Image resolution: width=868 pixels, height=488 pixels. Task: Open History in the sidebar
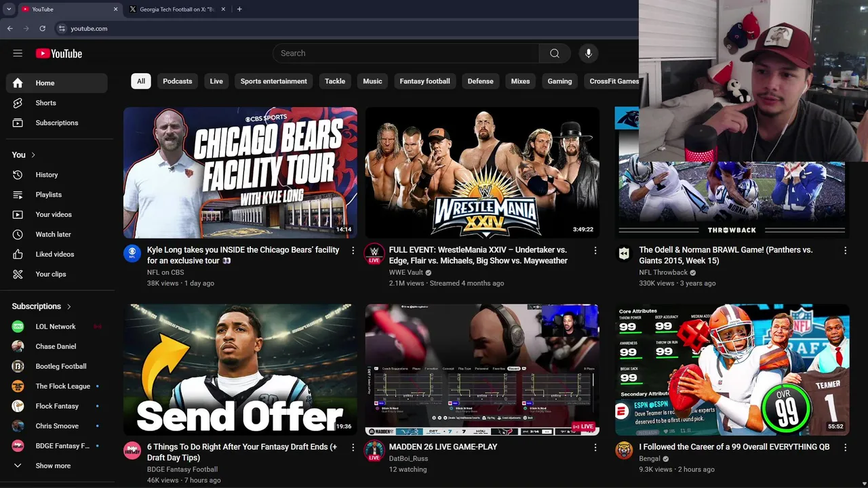(x=57, y=175)
